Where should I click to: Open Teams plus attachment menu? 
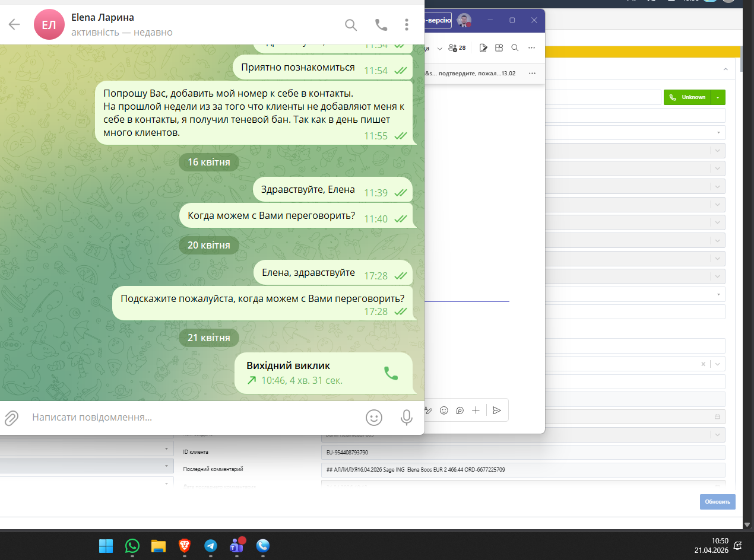(x=476, y=410)
